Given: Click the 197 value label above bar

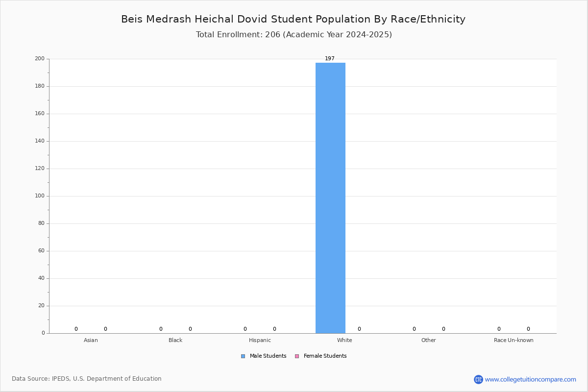Looking at the screenshot, I should [330, 59].
